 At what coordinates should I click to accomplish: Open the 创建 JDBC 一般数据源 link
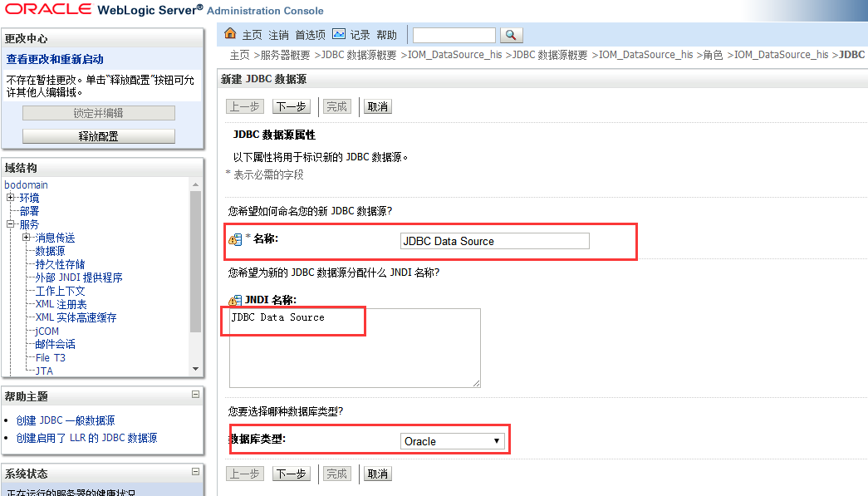65,420
